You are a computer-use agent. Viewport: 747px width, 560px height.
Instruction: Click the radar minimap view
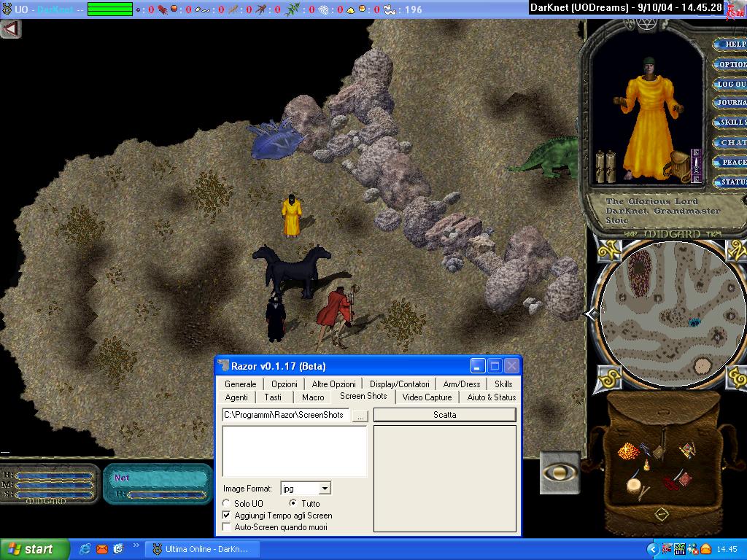[x=671, y=314]
